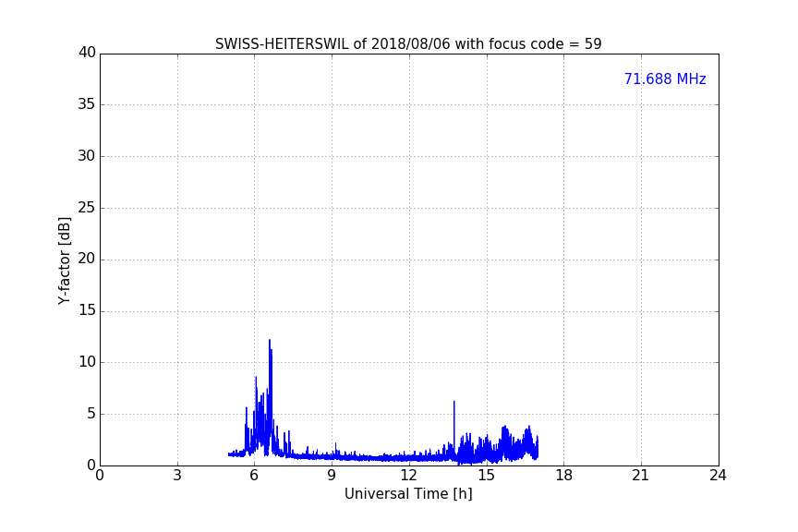
Task: Click x-axis tick label 21
Action: coord(641,476)
